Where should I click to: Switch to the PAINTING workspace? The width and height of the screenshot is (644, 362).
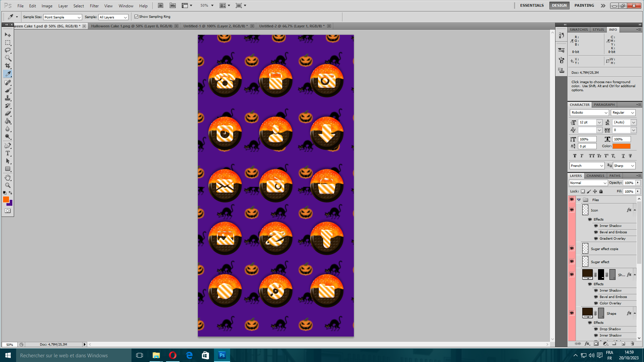[x=584, y=5]
